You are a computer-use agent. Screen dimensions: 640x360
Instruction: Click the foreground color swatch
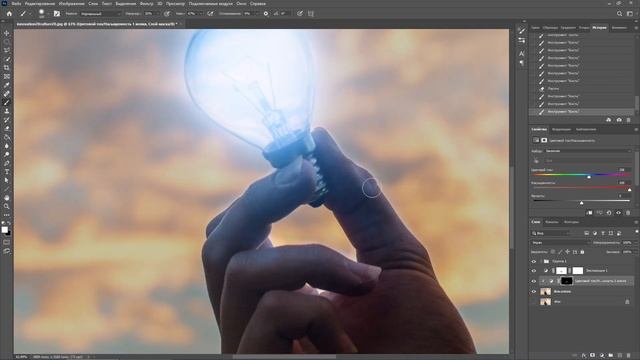pyautogui.click(x=4, y=230)
